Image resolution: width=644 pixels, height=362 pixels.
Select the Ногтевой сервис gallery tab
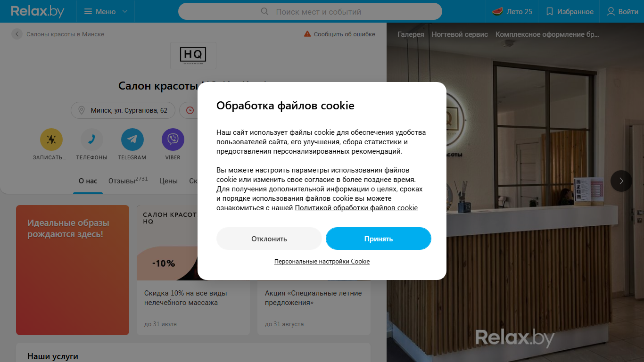pyautogui.click(x=460, y=34)
